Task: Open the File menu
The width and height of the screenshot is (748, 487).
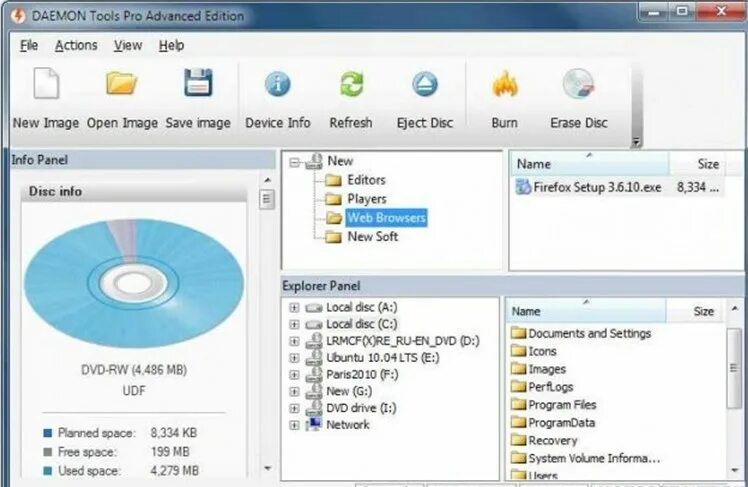Action: pyautogui.click(x=29, y=45)
